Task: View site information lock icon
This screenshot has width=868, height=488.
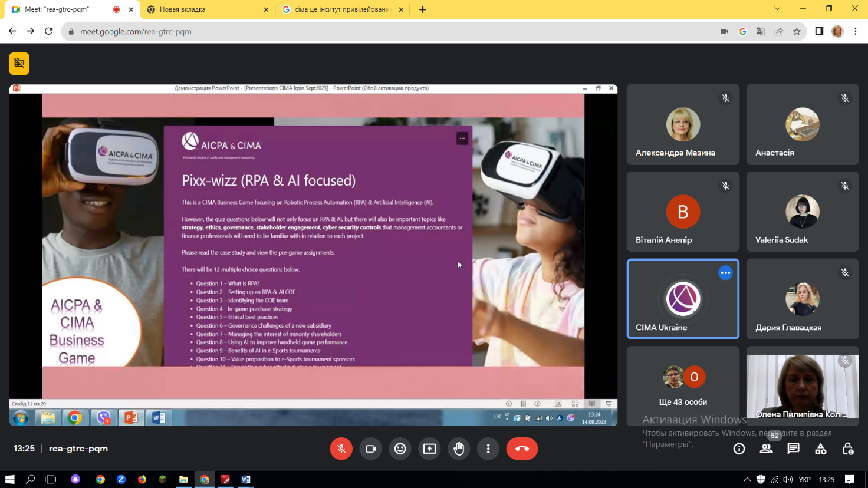Action: (71, 32)
